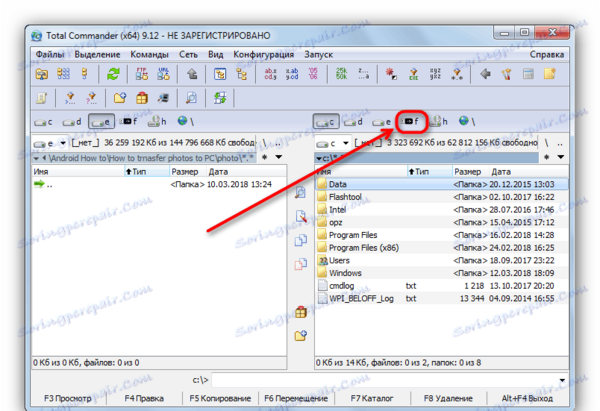
Task: Click the sort by size 25k 50k icon
Action: 341,73
